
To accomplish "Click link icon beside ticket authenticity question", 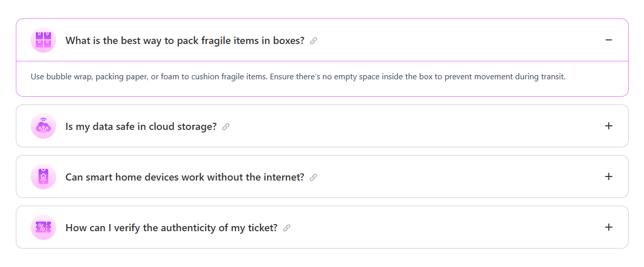I will 287,228.
